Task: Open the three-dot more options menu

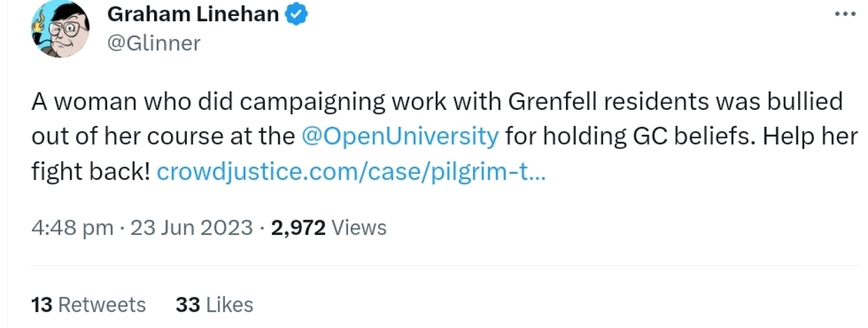Action: point(845,14)
